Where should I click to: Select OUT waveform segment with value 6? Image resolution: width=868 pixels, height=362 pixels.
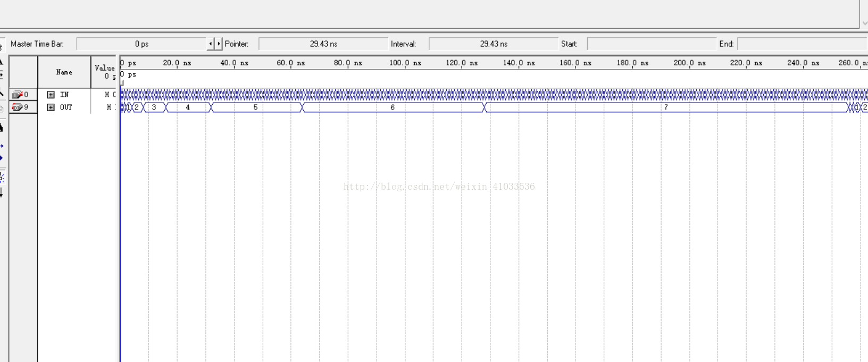[x=393, y=107]
